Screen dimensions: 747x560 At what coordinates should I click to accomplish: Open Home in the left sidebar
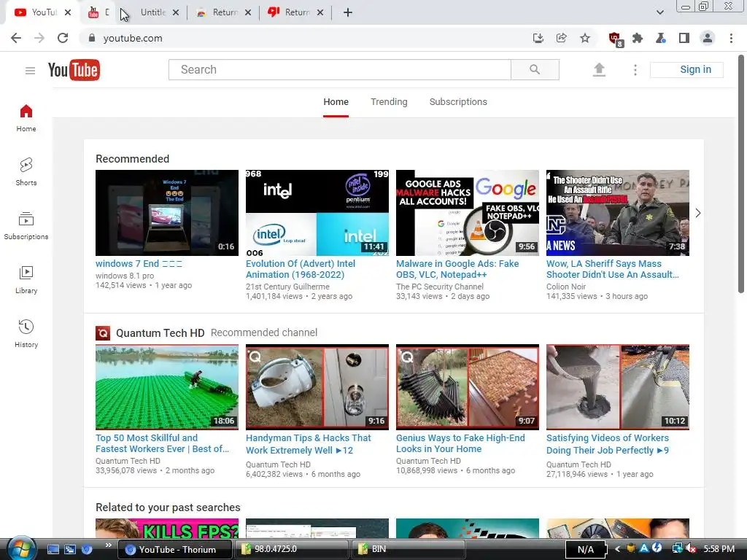point(26,118)
